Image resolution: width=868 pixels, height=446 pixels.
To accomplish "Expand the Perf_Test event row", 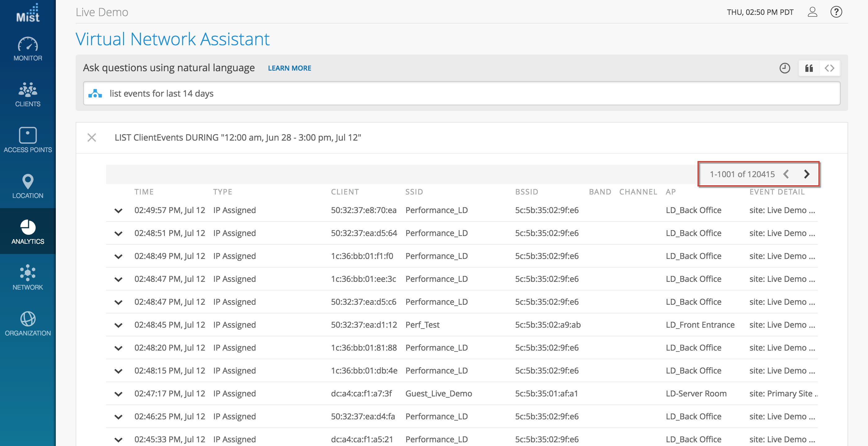I will click(x=118, y=325).
